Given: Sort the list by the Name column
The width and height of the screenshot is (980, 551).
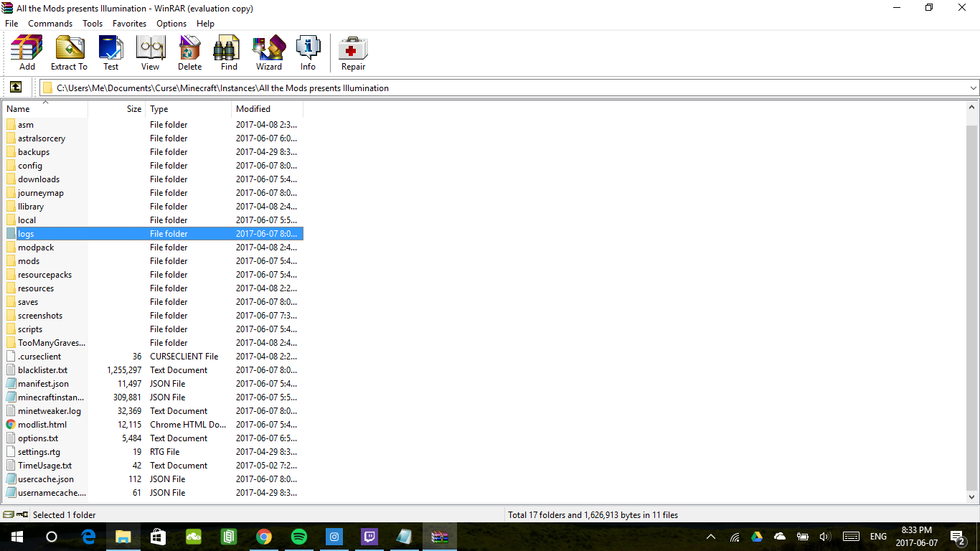Looking at the screenshot, I should point(45,109).
